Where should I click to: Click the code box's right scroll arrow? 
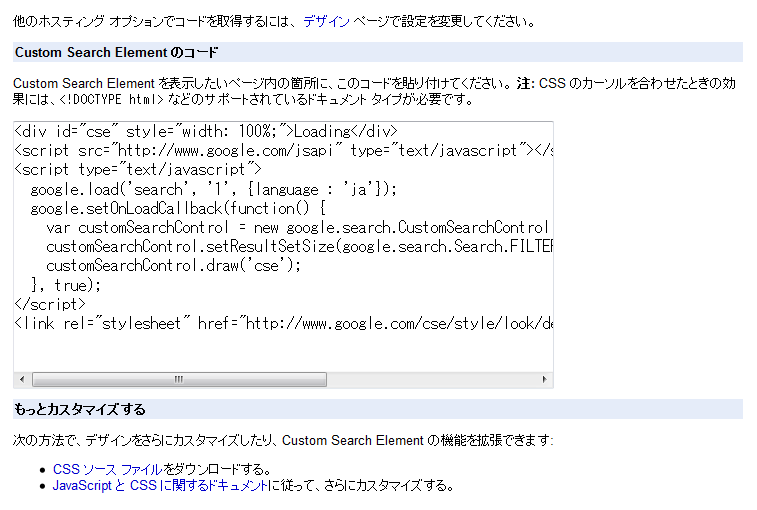[545, 380]
